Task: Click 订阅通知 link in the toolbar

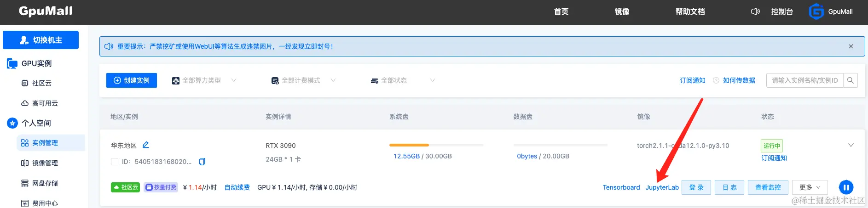Action: [693, 80]
